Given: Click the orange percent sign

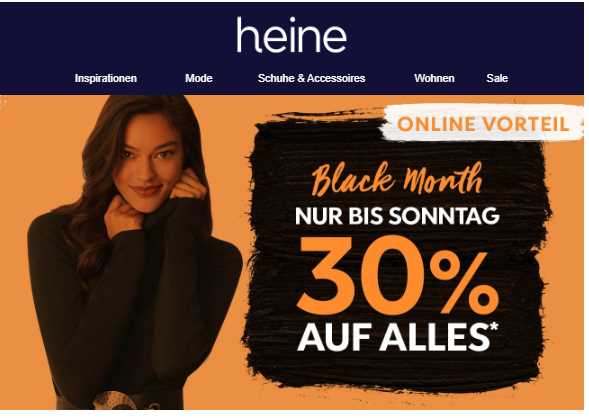Looking at the screenshot, I should pos(463,282).
